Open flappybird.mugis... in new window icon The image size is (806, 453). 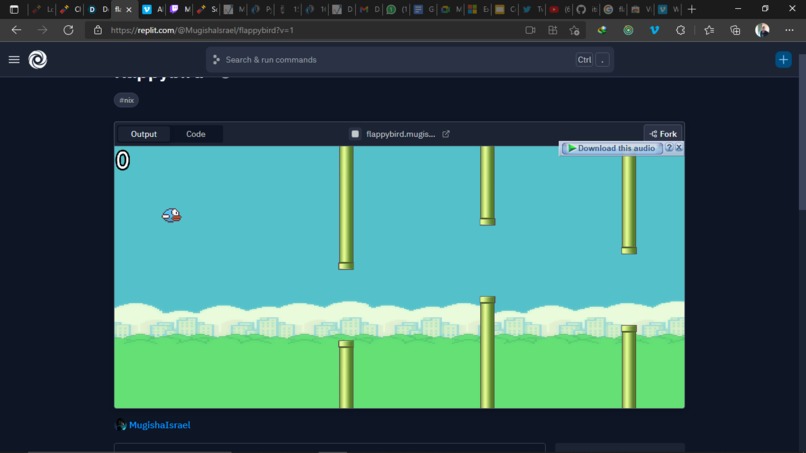click(x=446, y=134)
